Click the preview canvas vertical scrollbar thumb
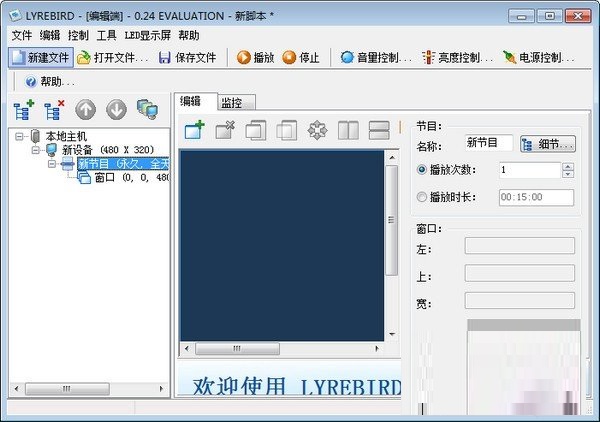Viewport: 600px width, 422px height. (391, 220)
